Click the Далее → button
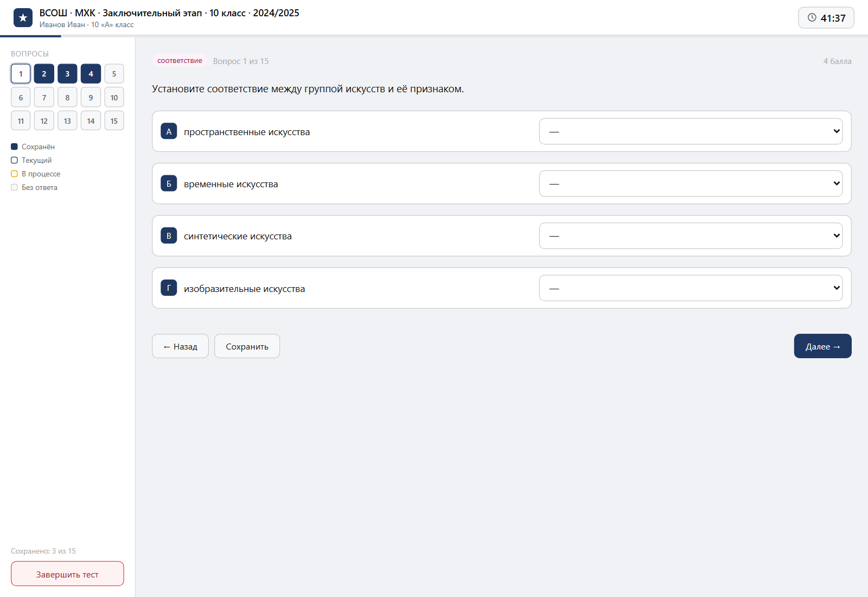 [822, 346]
